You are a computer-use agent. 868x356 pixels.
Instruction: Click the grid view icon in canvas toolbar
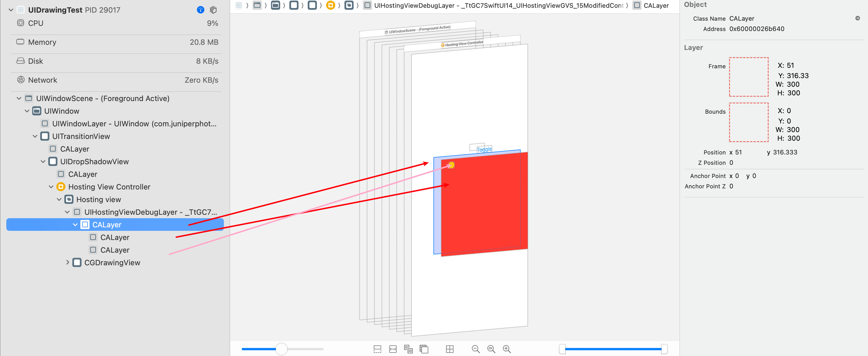click(x=449, y=349)
